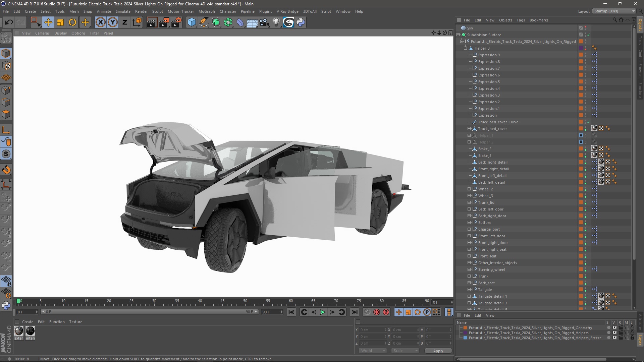The width and height of the screenshot is (644, 362).
Task: Open the V-Ray Bridge menu
Action: (287, 11)
